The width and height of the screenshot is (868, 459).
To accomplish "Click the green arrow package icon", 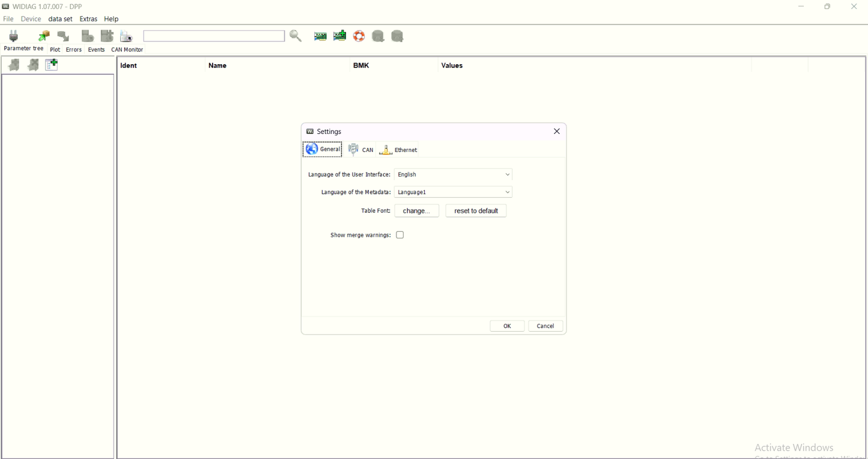I will click(44, 37).
